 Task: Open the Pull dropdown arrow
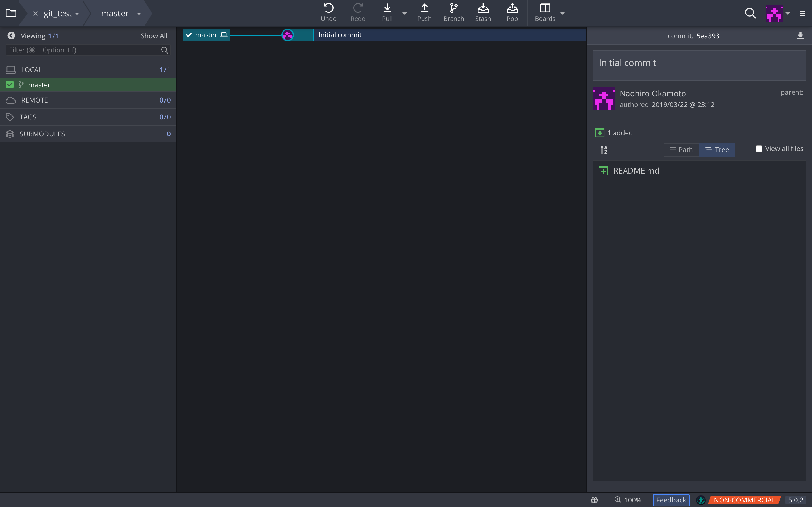pyautogui.click(x=405, y=14)
